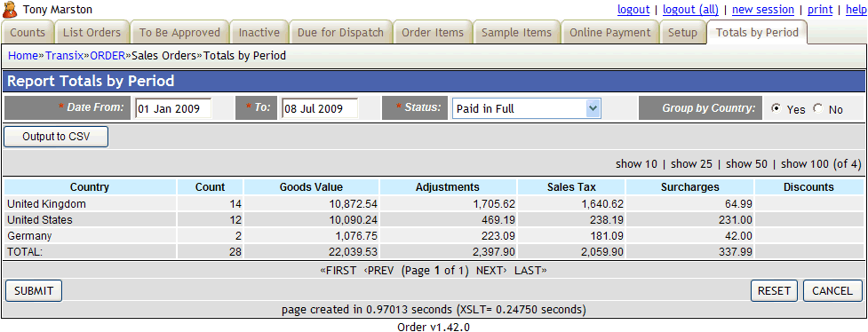The image size is (868, 332).
Task: Open the To Be Approved tab
Action: (x=179, y=33)
